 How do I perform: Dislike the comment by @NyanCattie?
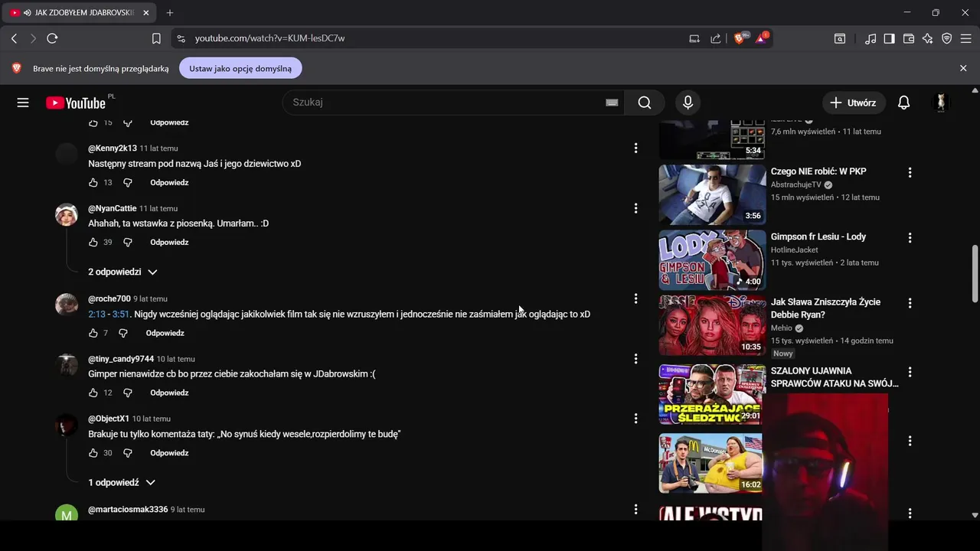[x=128, y=242]
